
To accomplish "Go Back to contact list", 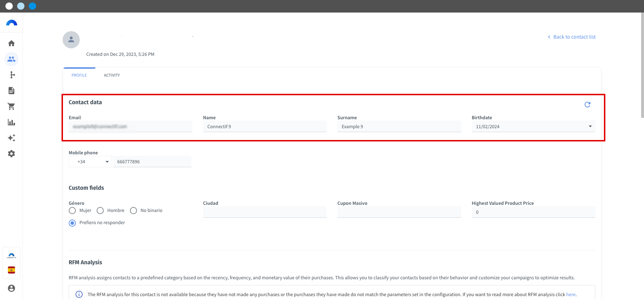I will [x=571, y=37].
